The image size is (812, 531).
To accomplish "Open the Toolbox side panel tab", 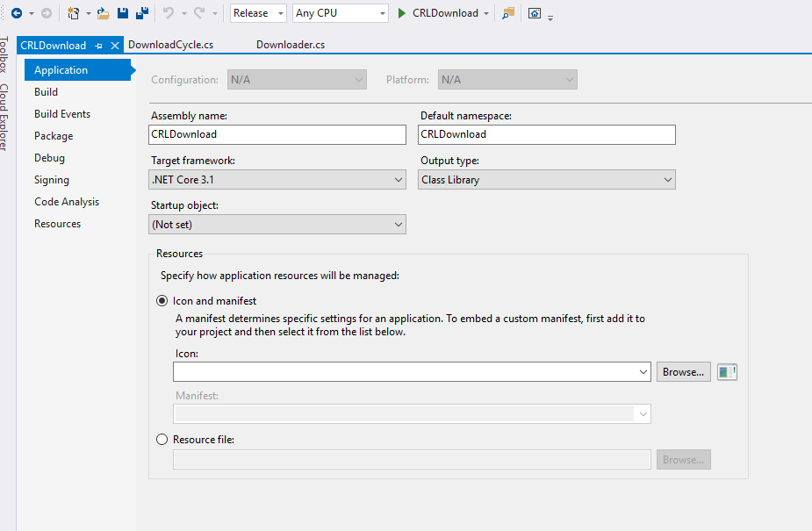I will coord(4,54).
